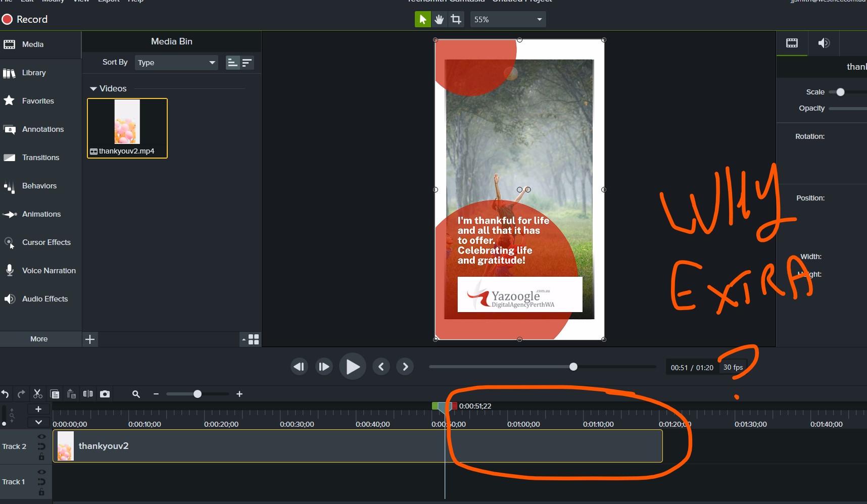Open the canvas zoom 55% dropdown
Screen dimensions: 867x504
point(508,19)
